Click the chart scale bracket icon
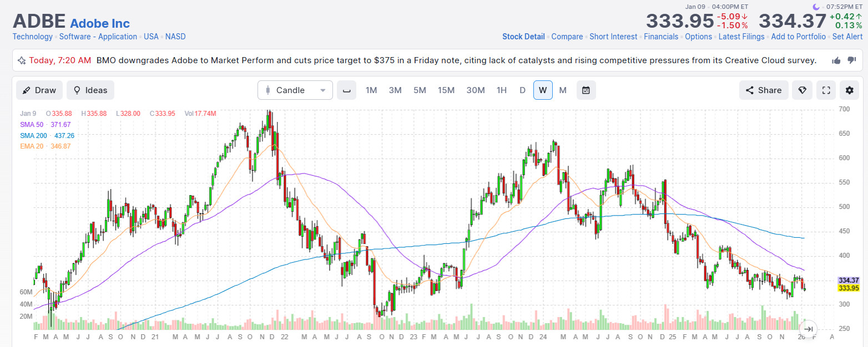The height and width of the screenshot is (347, 868). 347,90
